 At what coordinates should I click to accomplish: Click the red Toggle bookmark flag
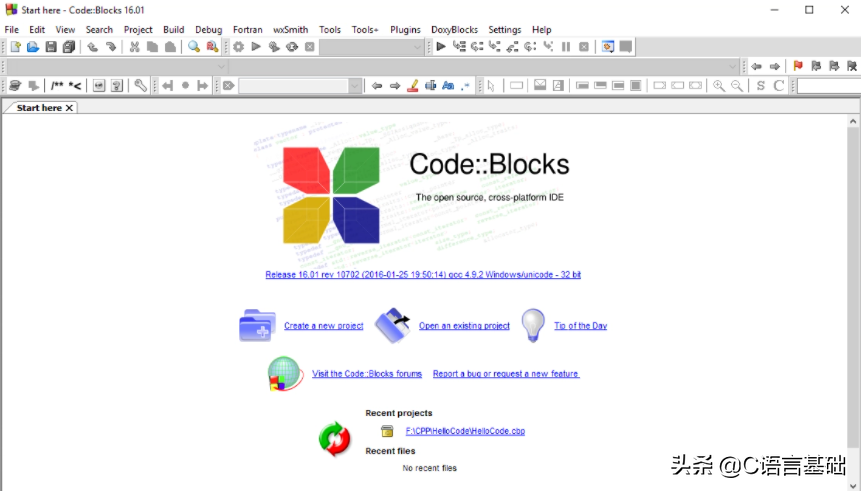click(798, 66)
